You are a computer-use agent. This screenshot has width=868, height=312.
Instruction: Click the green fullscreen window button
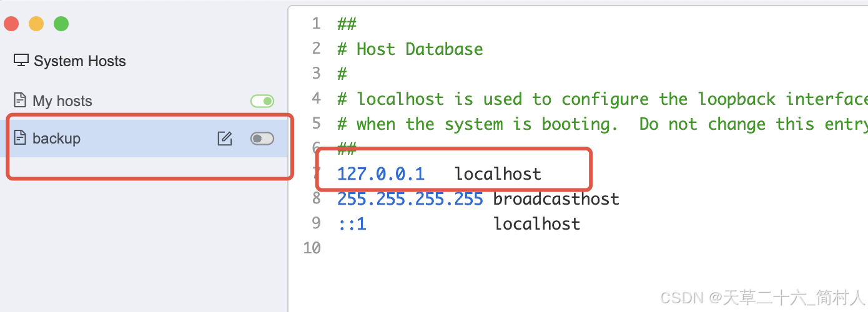click(61, 24)
